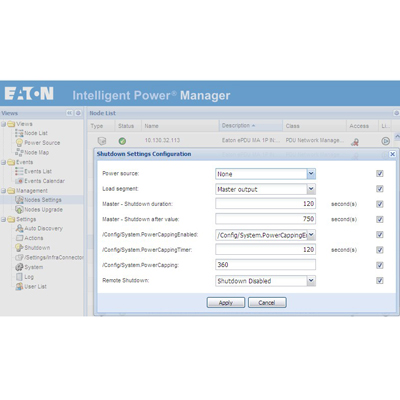Click the Access column header
The height and width of the screenshot is (400, 400).
coord(362,126)
